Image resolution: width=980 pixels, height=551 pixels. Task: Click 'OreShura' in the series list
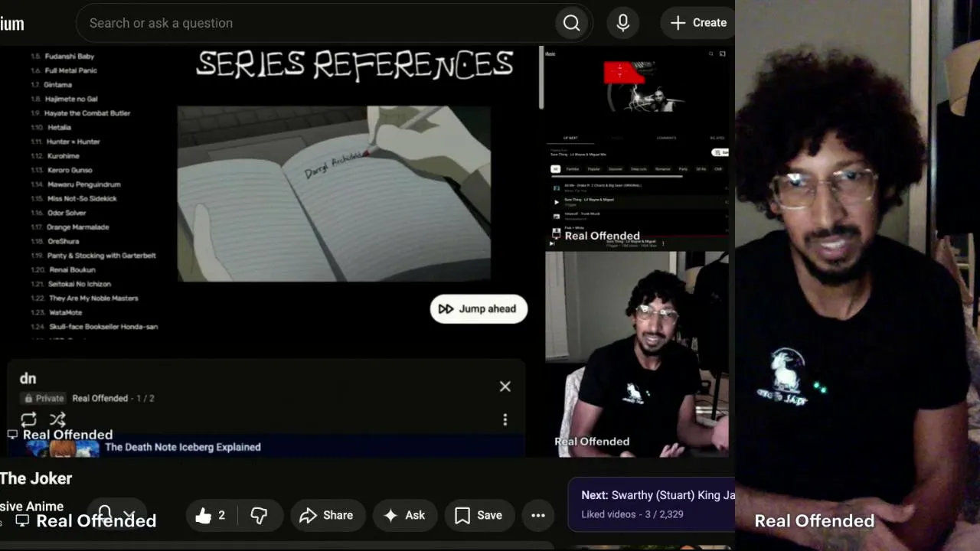[64, 242]
